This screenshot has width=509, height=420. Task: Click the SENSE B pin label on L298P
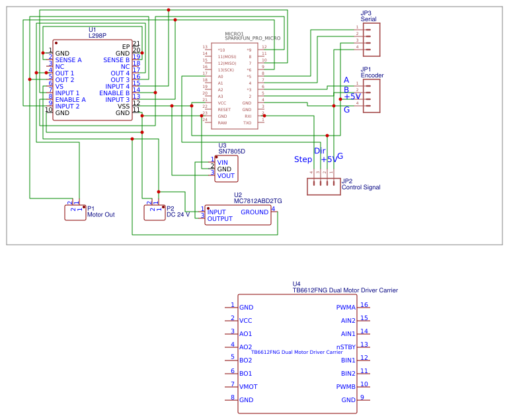[116, 60]
